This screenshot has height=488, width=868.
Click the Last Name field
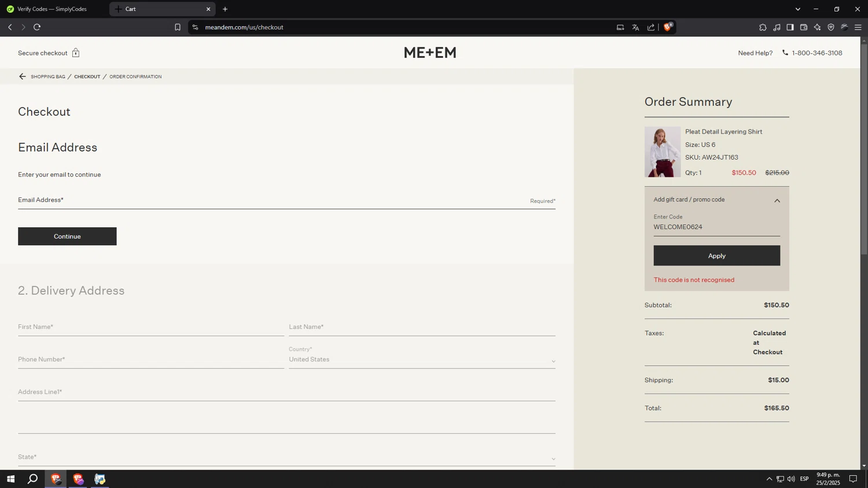pyautogui.click(x=422, y=327)
